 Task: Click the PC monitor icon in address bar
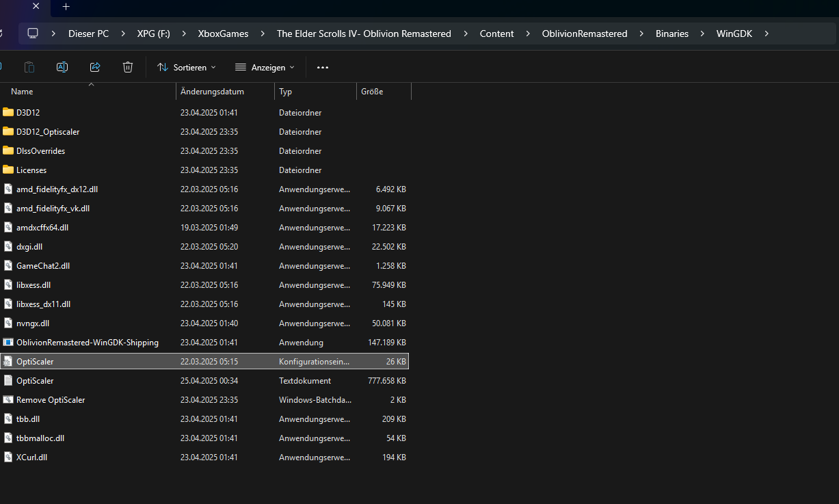32,33
